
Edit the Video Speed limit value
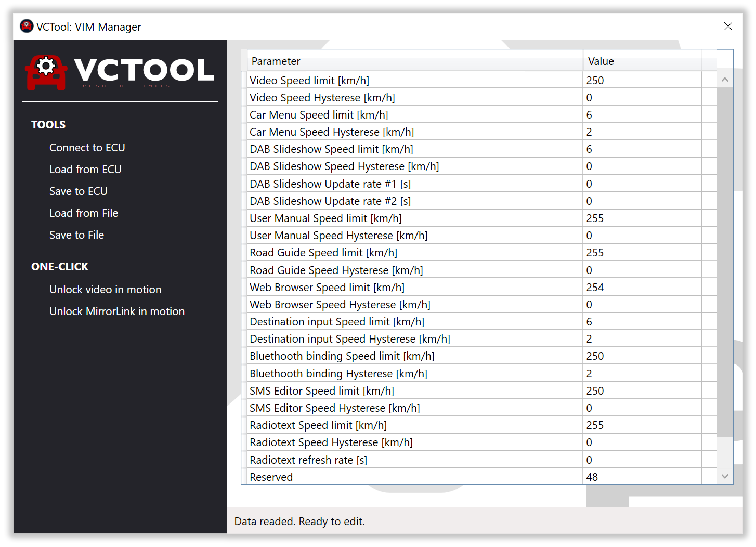click(x=642, y=81)
